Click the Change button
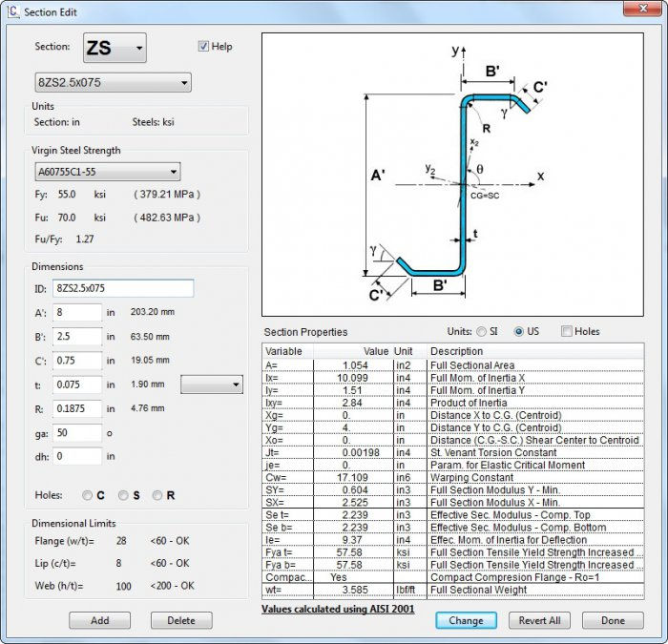This screenshot has width=668, height=644. [466, 620]
